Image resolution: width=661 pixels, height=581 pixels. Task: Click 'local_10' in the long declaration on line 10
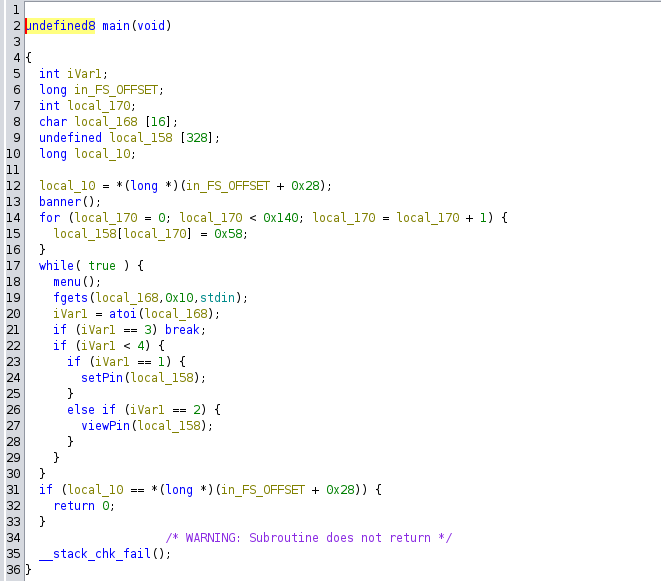tap(102, 153)
